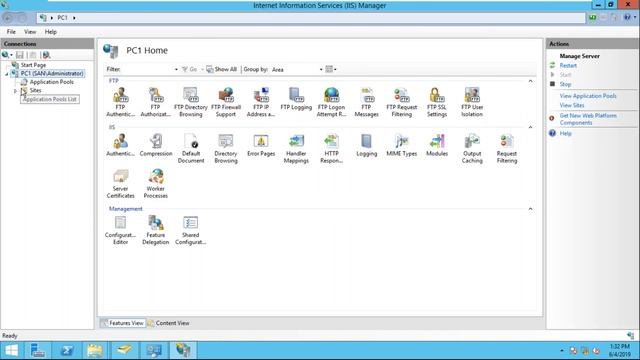Open HTTP Response Headers feature

pos(331,149)
